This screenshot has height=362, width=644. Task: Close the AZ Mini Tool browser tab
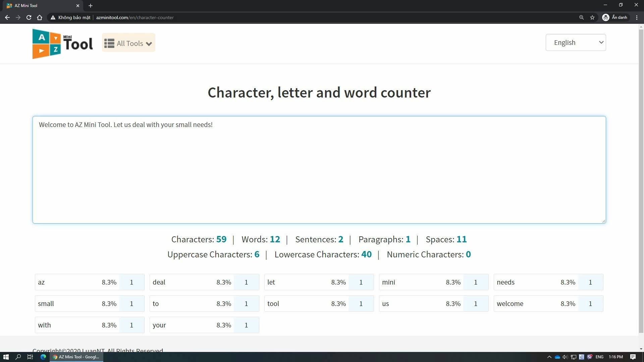pyautogui.click(x=78, y=6)
